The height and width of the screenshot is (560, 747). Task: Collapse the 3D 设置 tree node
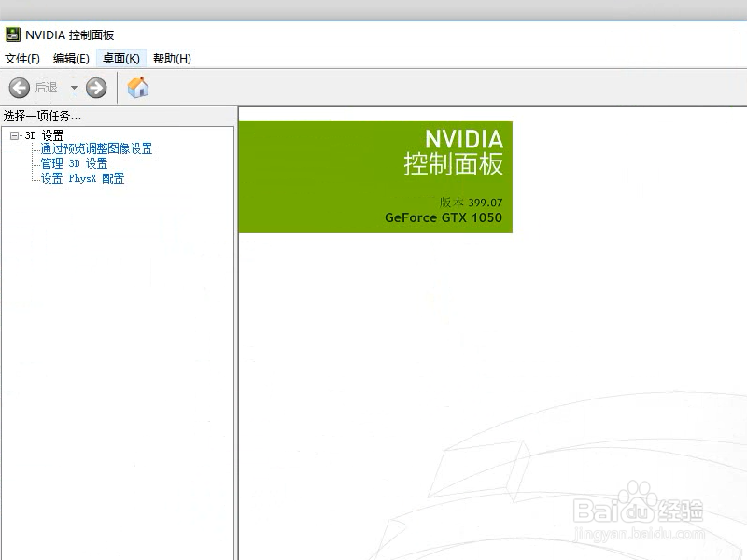coord(14,135)
